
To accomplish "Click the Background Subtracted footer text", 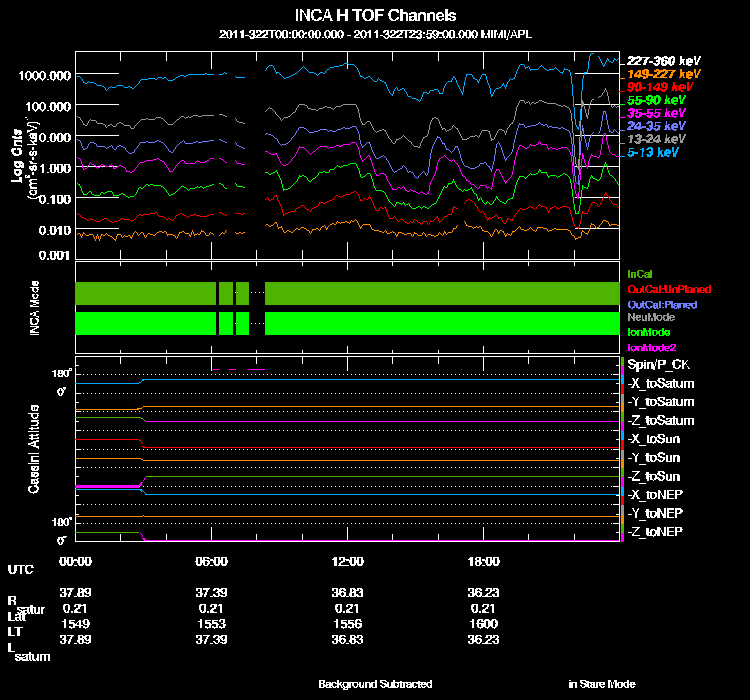I will 375,685.
